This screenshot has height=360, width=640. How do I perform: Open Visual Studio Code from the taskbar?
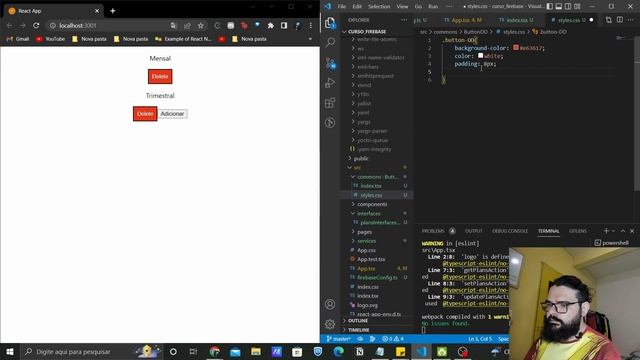tap(421, 351)
